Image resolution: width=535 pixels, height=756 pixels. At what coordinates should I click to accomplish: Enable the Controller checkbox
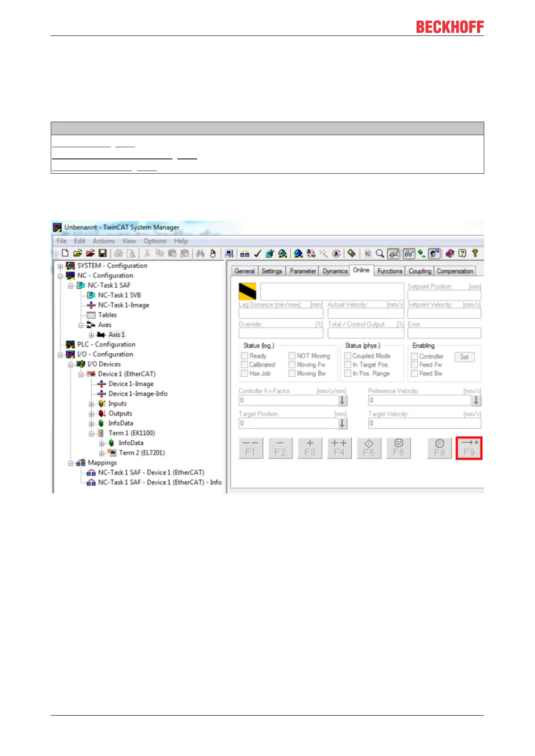point(415,356)
